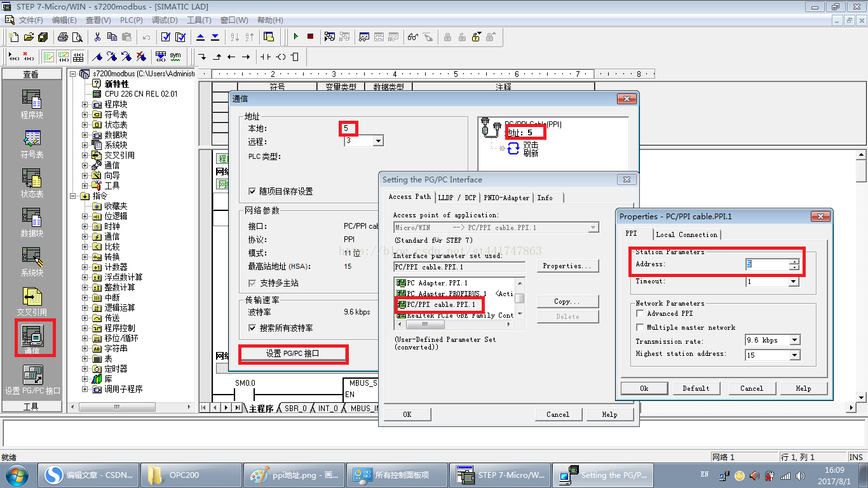The height and width of the screenshot is (488, 868).
Task: Click the station Address input field
Action: (767, 264)
